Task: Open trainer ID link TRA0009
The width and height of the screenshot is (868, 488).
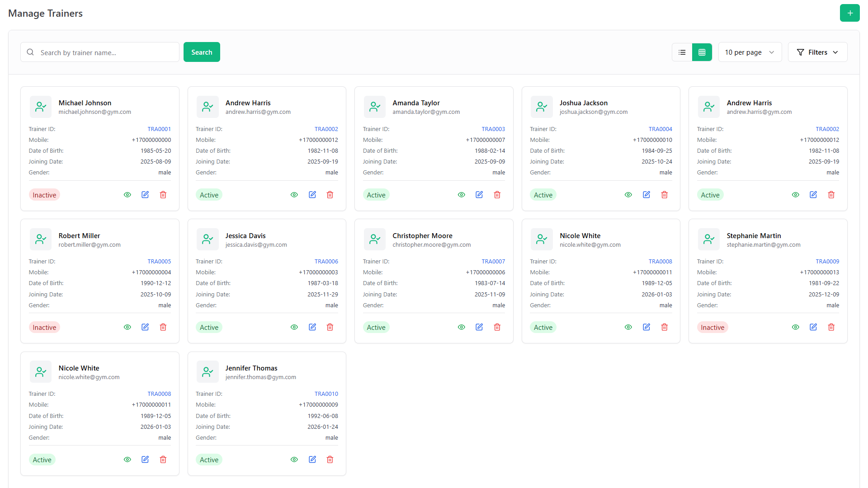Action: coord(827,262)
